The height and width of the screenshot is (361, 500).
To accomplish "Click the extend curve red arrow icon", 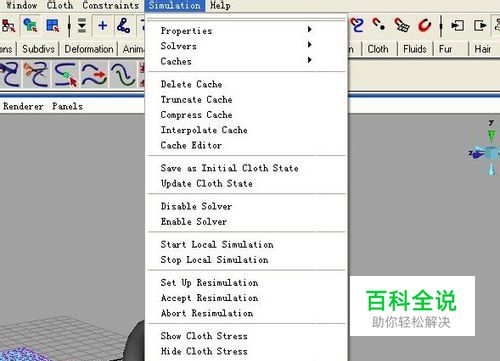I will point(95,75).
